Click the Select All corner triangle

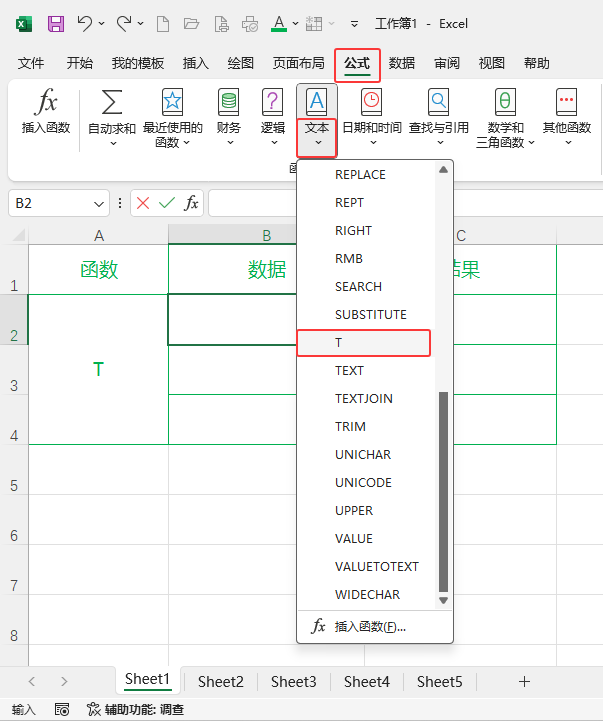coord(18,235)
